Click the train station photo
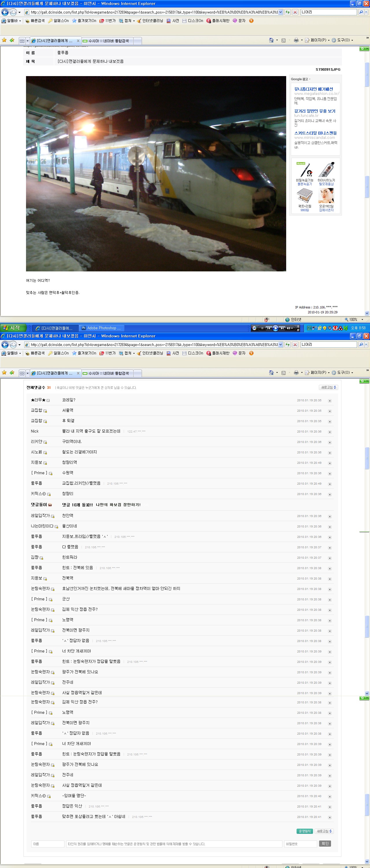The height and width of the screenshot is (868, 370). click(x=156, y=174)
